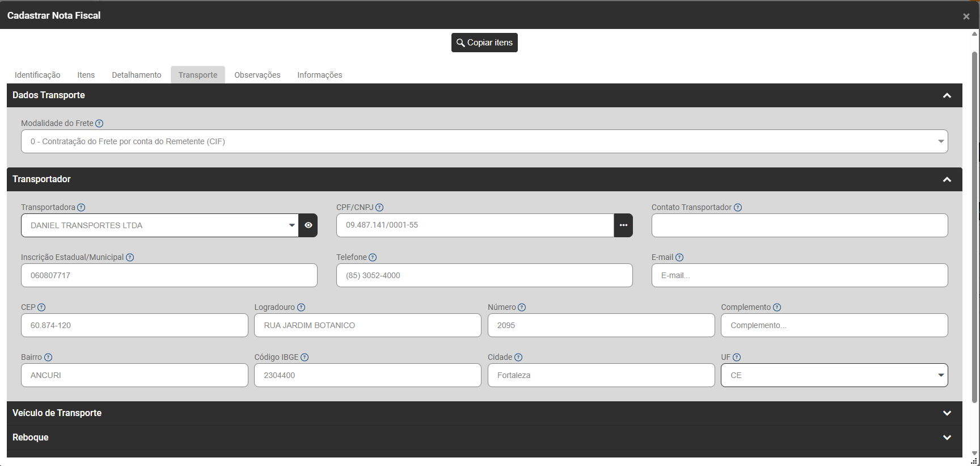980x466 pixels.
Task: Click the CEP input field
Action: tap(134, 325)
